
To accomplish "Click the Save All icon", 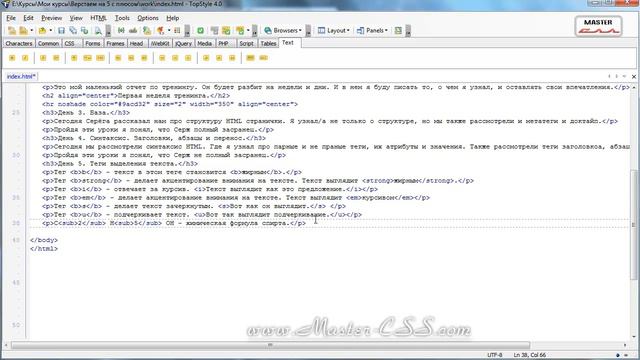I will (73, 31).
